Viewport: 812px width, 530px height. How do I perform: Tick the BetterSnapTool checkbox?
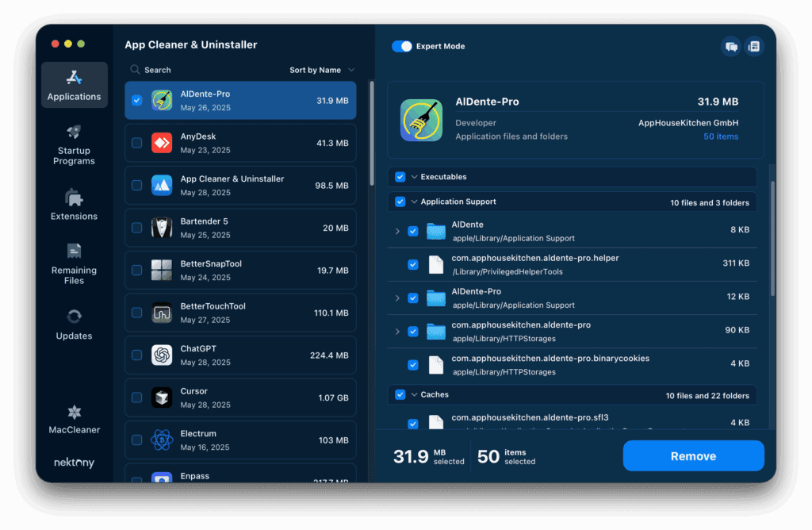point(136,271)
